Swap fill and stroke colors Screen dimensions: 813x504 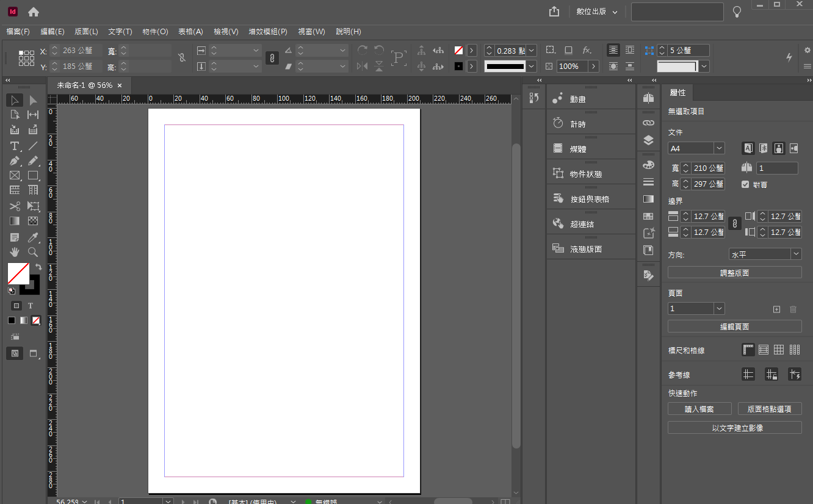coord(38,267)
